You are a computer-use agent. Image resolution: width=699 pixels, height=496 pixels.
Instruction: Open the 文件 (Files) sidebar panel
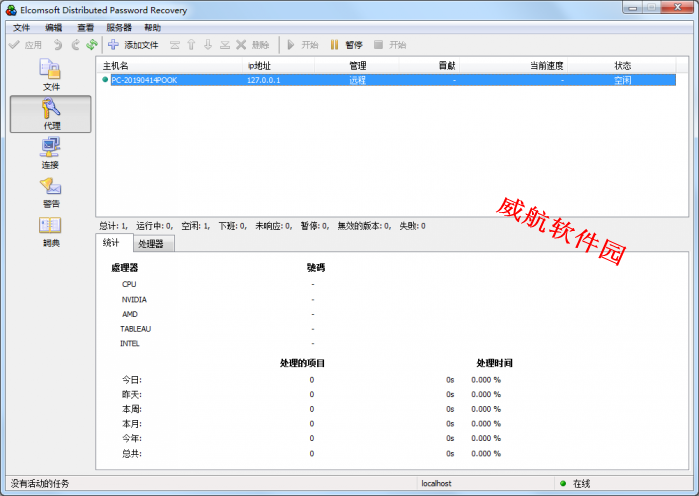click(50, 75)
